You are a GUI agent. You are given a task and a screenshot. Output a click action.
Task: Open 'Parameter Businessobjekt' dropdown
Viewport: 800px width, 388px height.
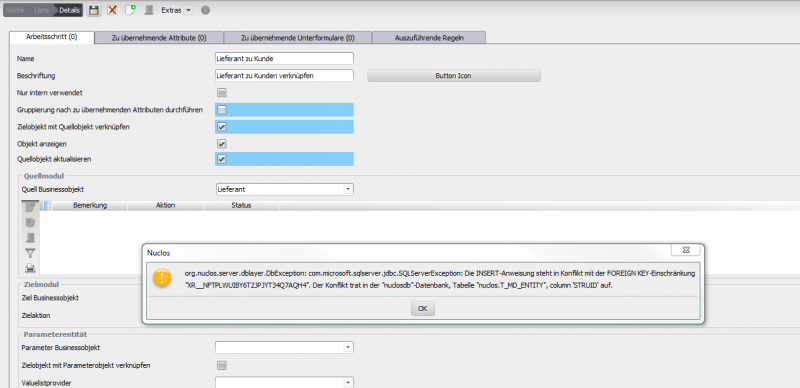coord(348,348)
